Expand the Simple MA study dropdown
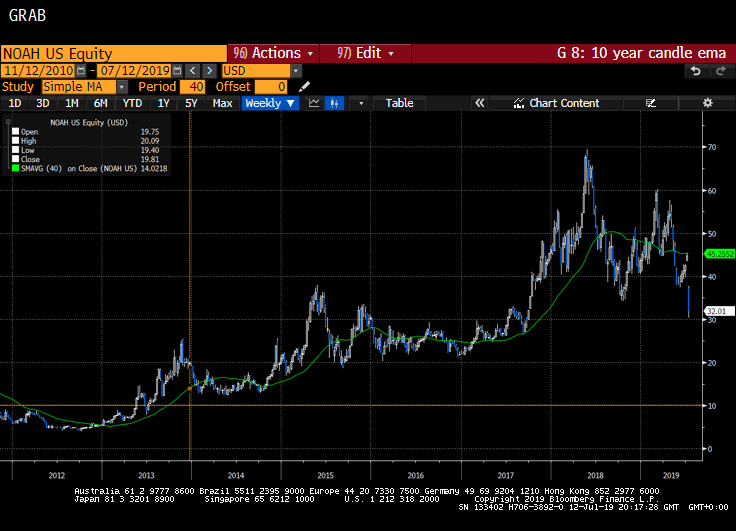 (122, 87)
